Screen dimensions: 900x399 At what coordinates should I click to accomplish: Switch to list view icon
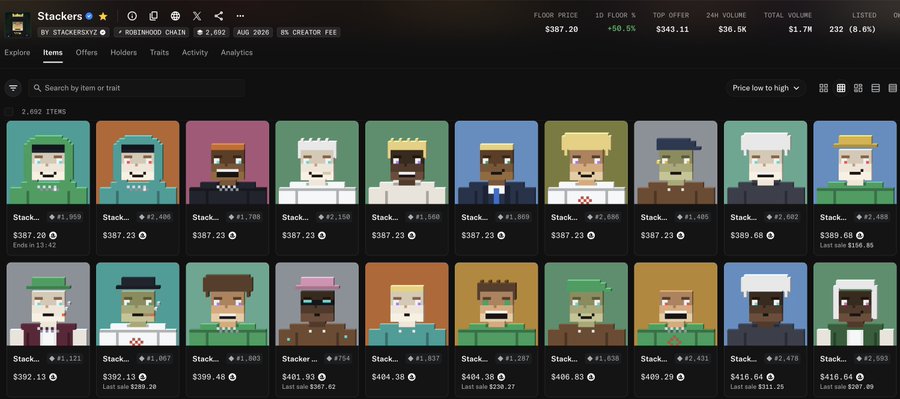[875, 88]
